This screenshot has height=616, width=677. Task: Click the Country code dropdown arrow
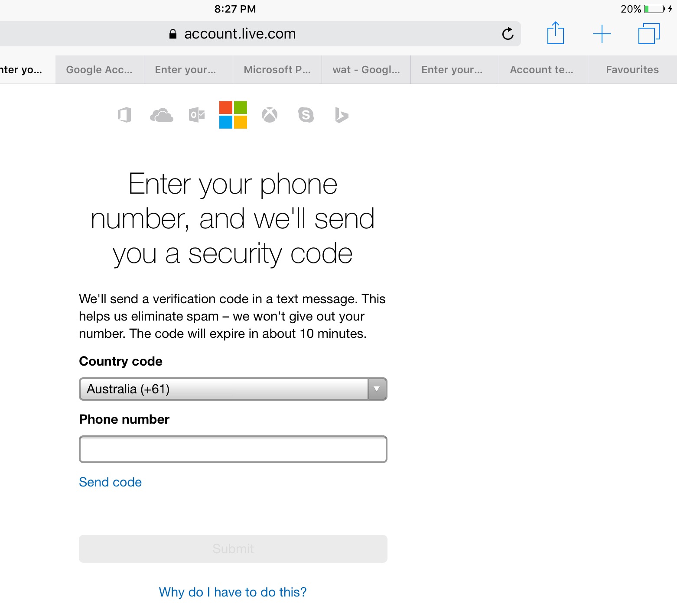click(377, 389)
